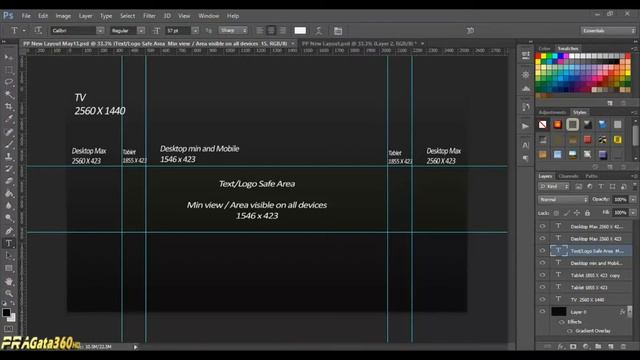Open the Opacity slider dropdown arrow
The width and height of the screenshot is (640, 360).
[x=633, y=200]
